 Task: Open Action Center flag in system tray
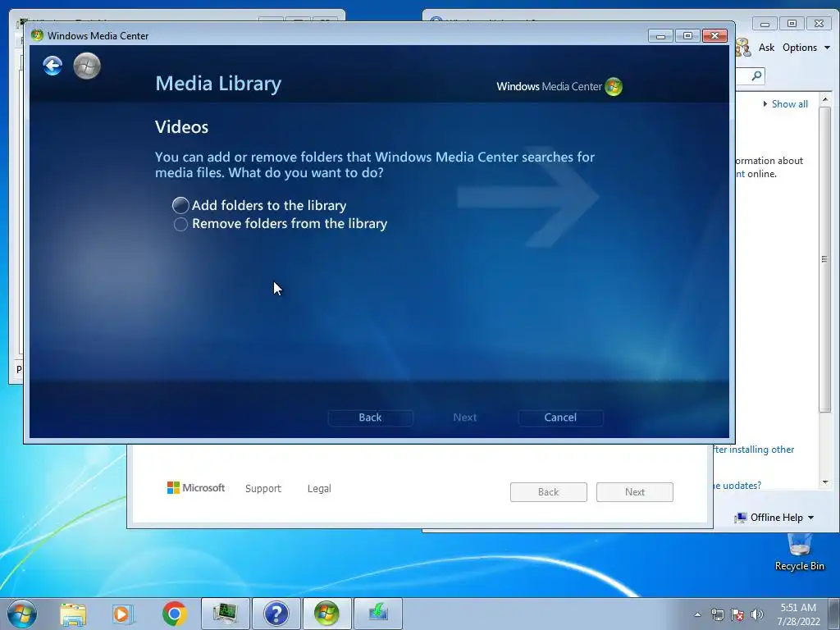point(737,614)
